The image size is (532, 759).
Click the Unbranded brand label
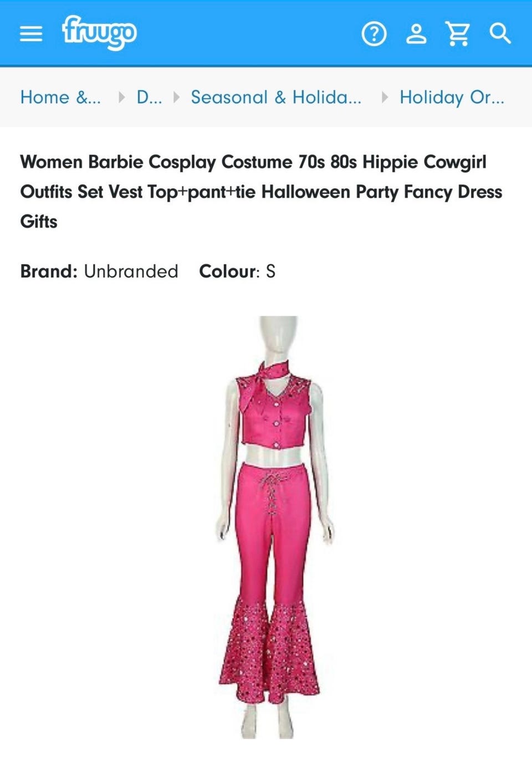tap(131, 271)
